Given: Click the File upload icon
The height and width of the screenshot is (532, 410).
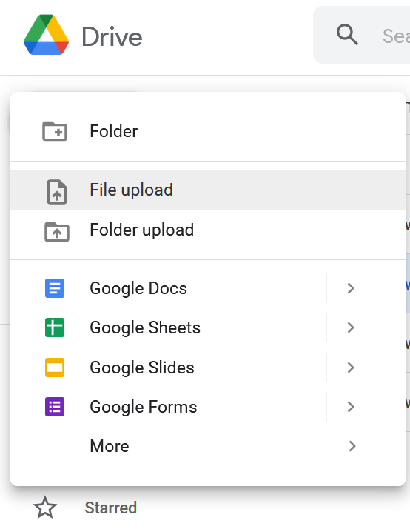Looking at the screenshot, I should tap(56, 191).
